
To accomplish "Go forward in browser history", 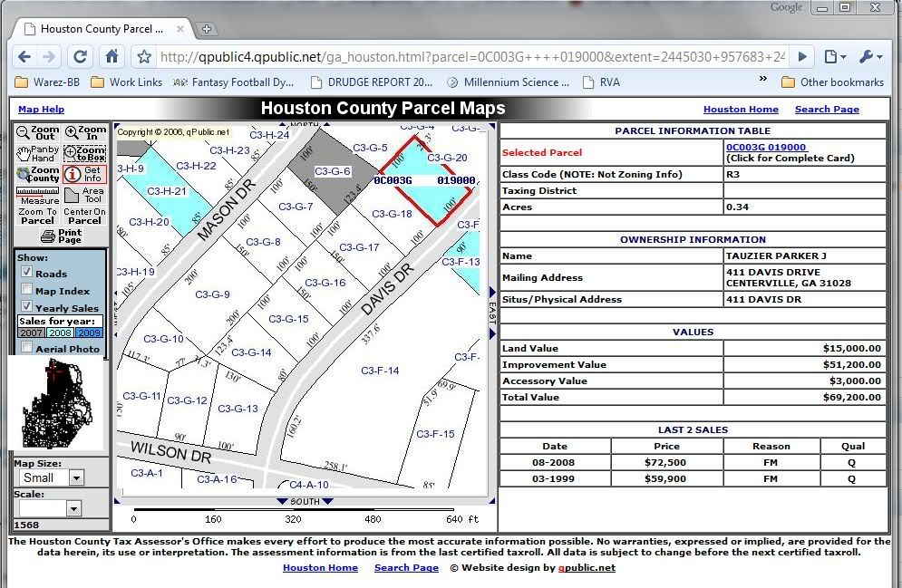I will (x=50, y=56).
